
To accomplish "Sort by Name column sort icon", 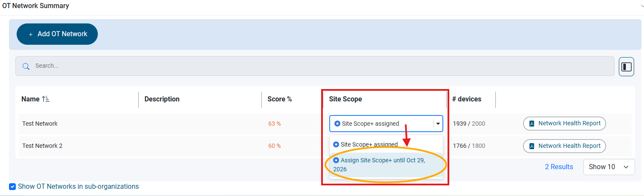I will pos(46,99).
